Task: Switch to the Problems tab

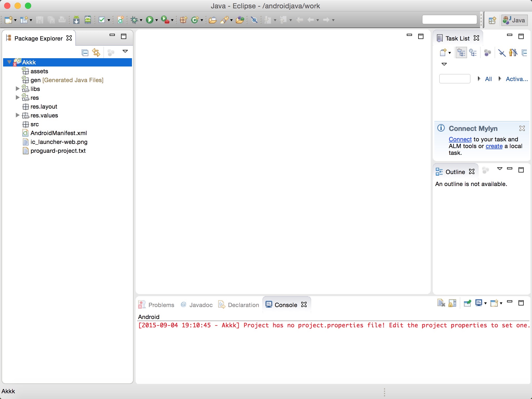Action: coord(156,305)
